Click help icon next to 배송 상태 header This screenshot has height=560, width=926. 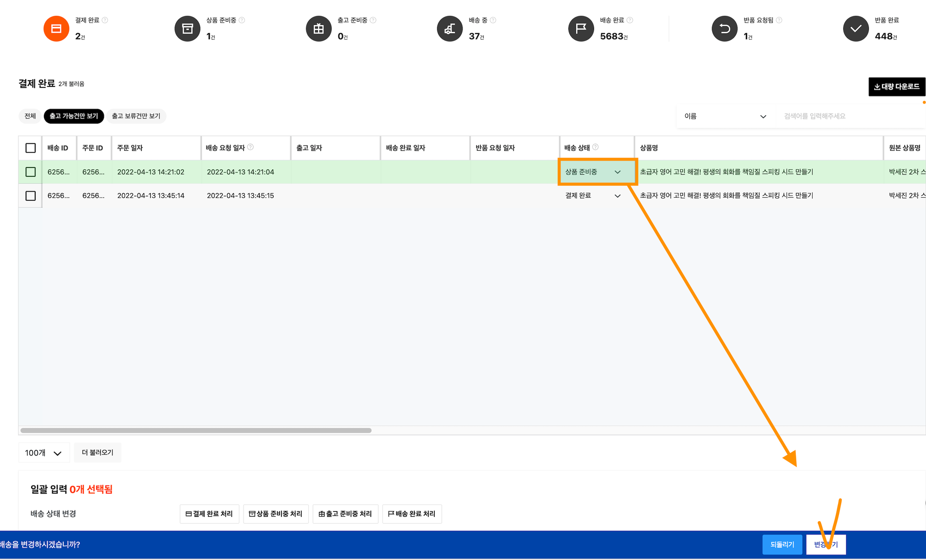[595, 147]
